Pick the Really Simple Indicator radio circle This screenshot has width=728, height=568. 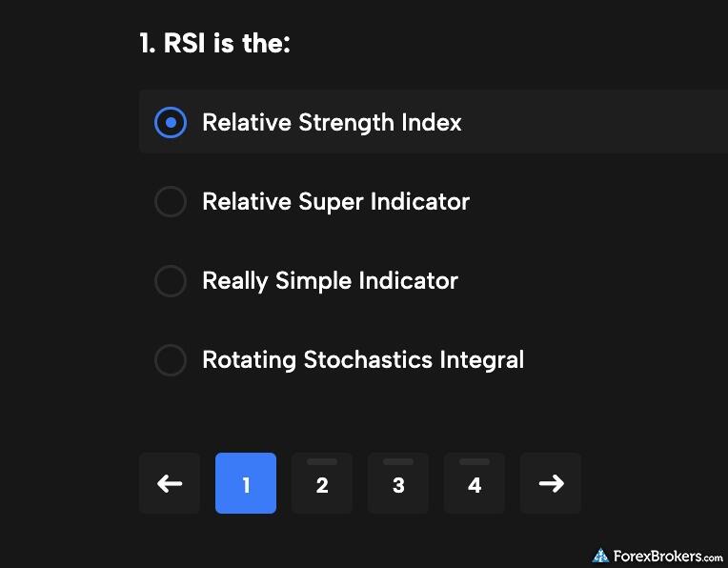(171, 280)
